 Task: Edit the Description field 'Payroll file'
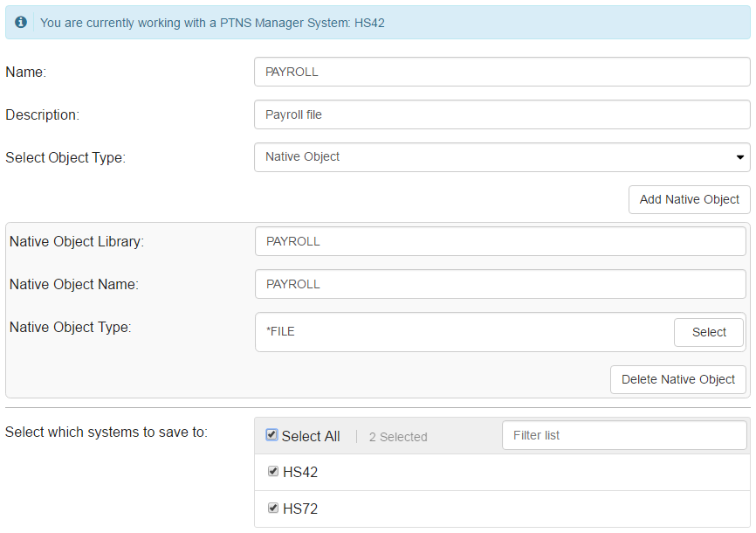tap(501, 114)
